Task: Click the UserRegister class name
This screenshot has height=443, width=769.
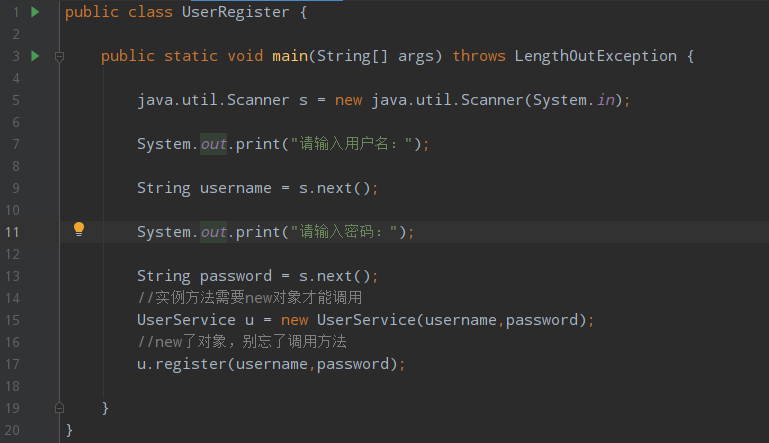Action: (x=235, y=12)
